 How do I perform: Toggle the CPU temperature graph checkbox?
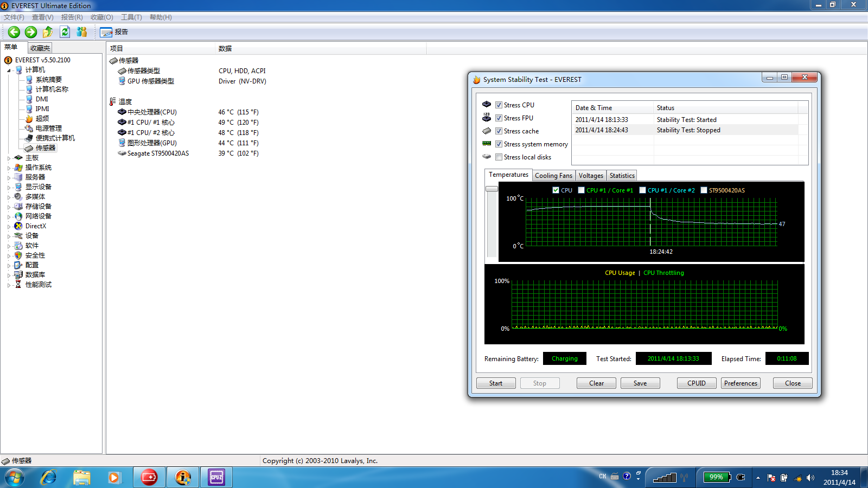pyautogui.click(x=556, y=190)
